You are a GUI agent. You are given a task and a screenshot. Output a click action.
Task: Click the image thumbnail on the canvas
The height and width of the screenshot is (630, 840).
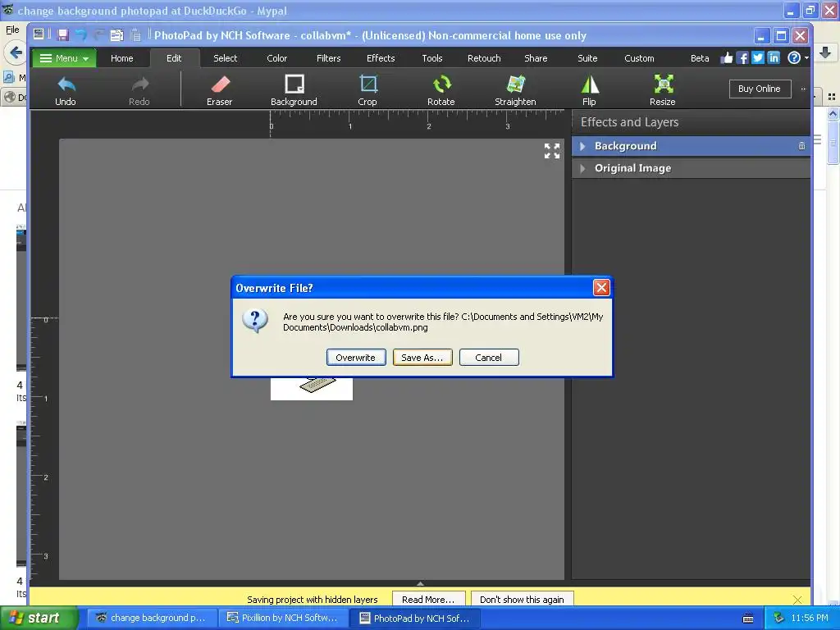point(311,388)
